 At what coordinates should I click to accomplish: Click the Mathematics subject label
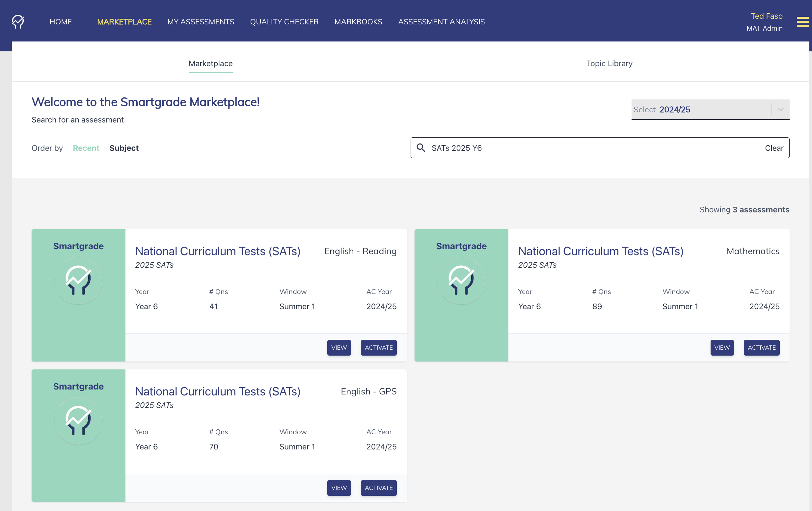pyautogui.click(x=753, y=251)
